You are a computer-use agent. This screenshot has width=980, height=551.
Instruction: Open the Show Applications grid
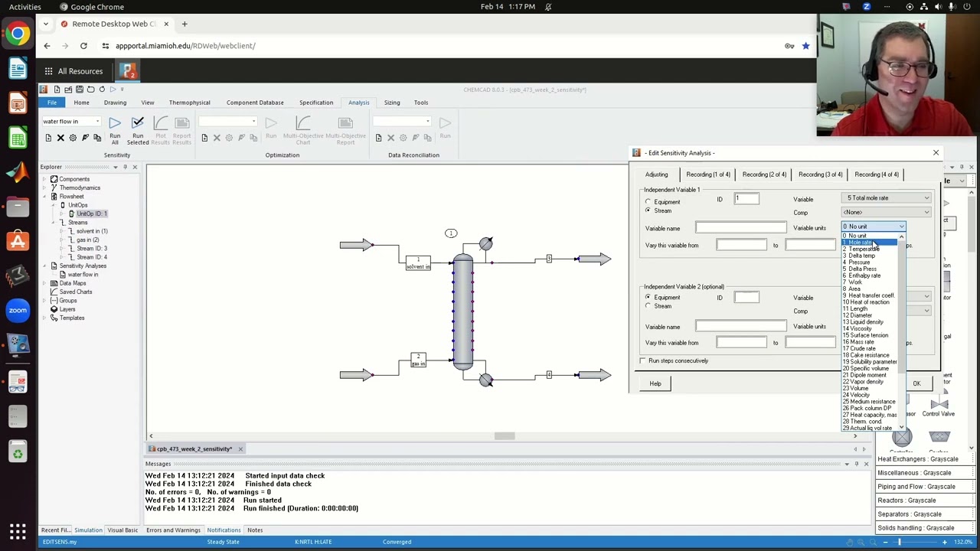[18, 530]
